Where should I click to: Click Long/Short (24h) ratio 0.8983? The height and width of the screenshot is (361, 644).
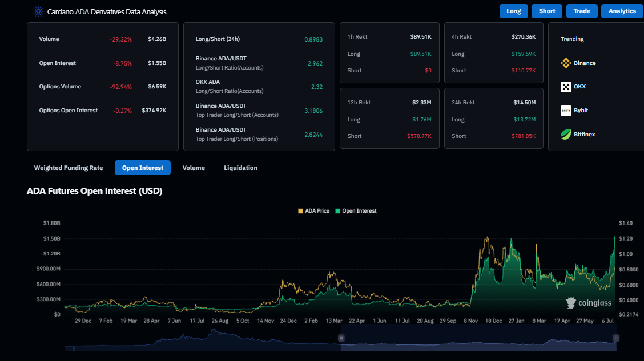coord(313,40)
